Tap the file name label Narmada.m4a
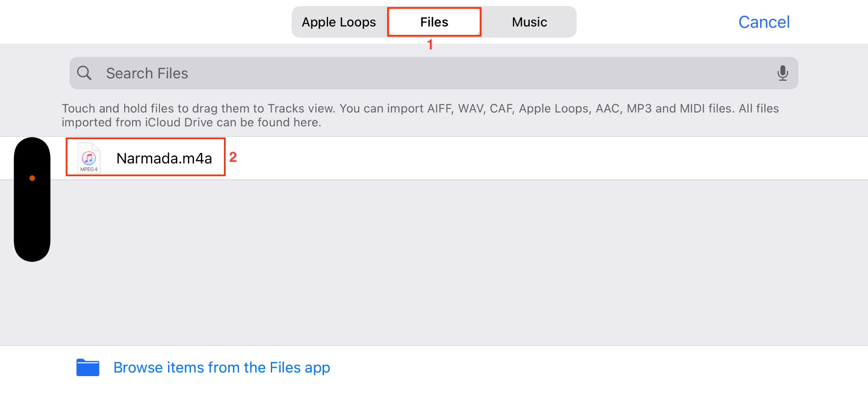Screen dimensions: 868x399 (164, 158)
